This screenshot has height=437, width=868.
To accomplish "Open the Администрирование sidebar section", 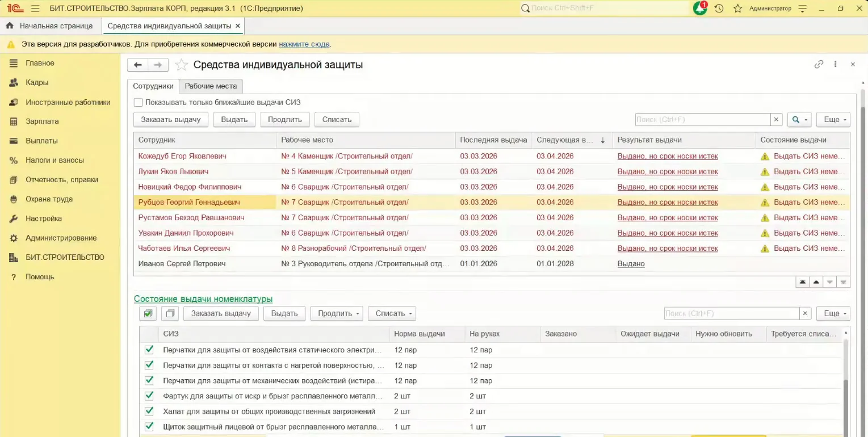I will point(60,238).
